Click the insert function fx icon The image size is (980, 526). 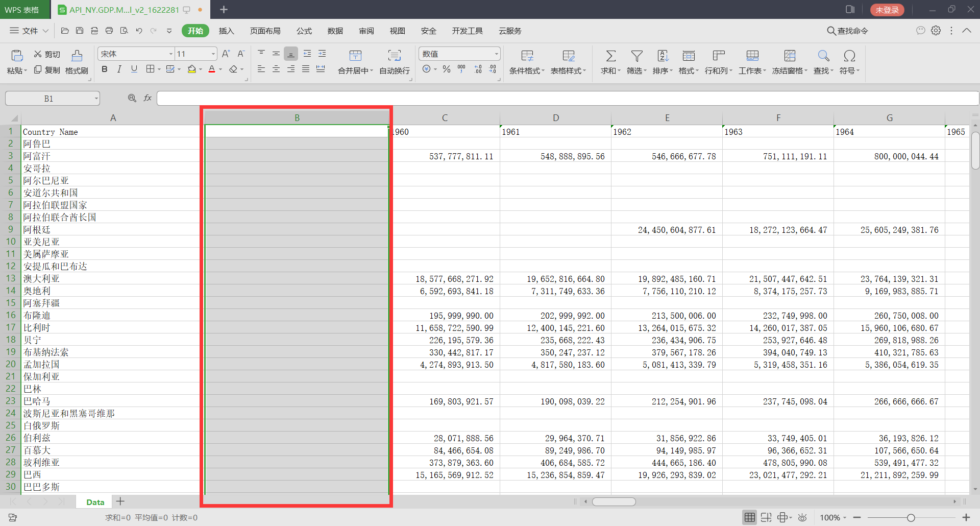148,98
